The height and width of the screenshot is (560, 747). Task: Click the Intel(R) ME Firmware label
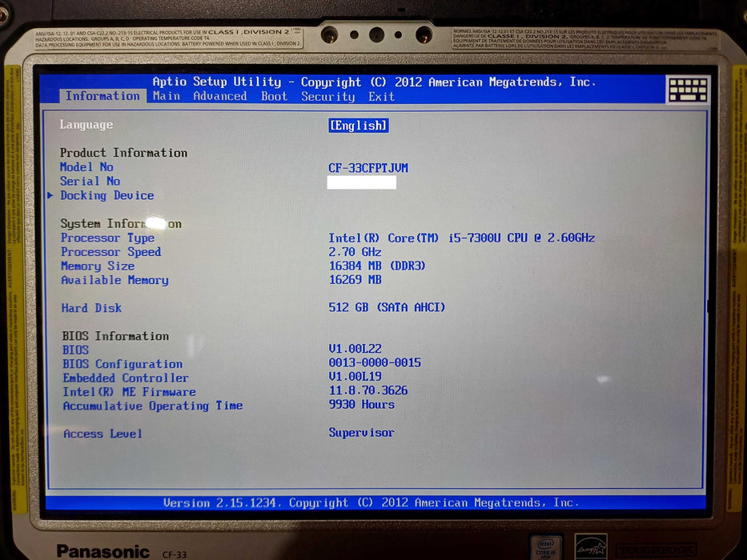[x=130, y=392]
